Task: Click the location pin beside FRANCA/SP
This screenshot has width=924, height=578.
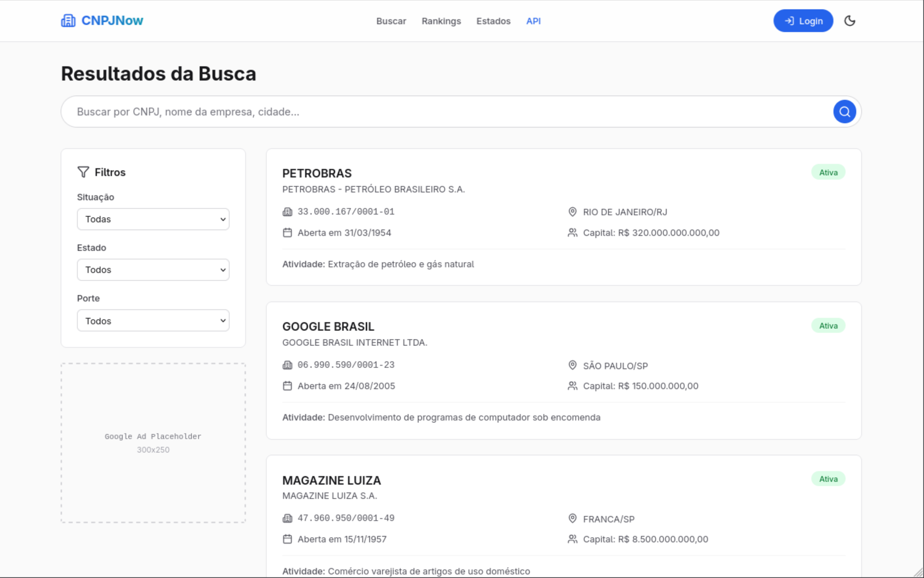Action: click(572, 518)
